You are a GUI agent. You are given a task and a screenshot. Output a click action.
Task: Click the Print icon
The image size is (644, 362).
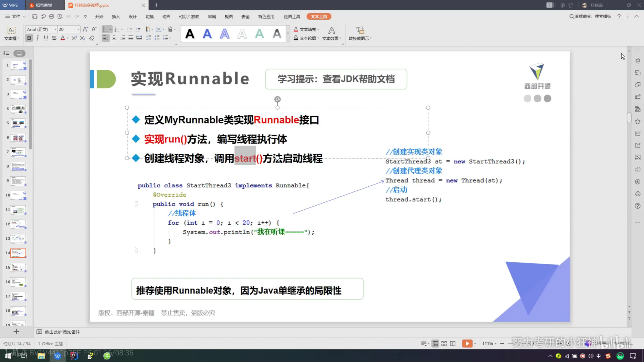(x=52, y=16)
